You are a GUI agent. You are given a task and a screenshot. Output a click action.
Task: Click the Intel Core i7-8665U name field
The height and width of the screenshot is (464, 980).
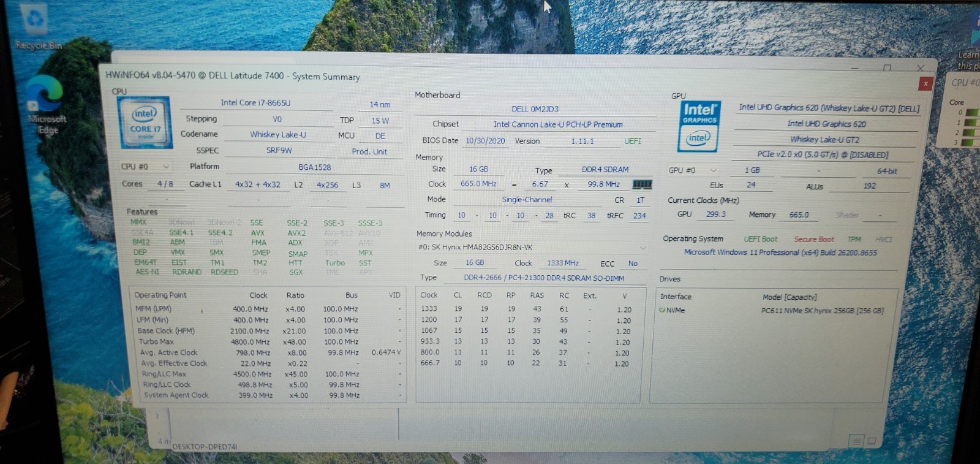[x=256, y=103]
